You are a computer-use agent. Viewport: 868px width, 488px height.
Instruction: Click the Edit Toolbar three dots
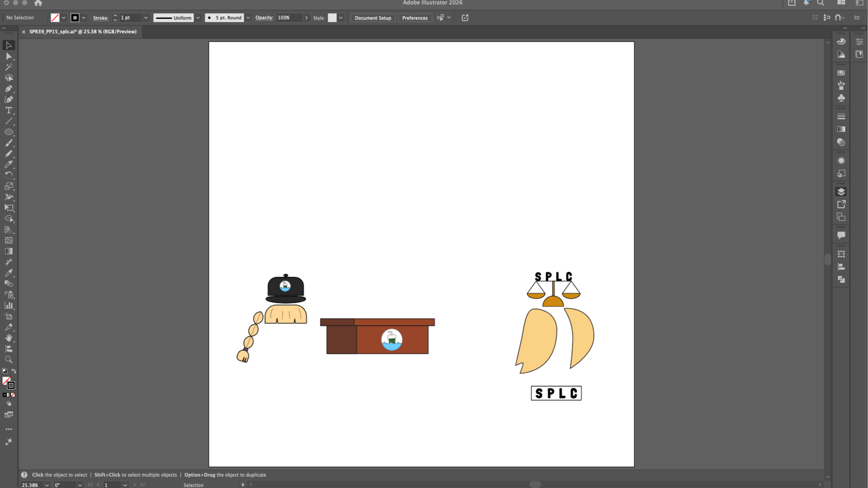(x=9, y=429)
